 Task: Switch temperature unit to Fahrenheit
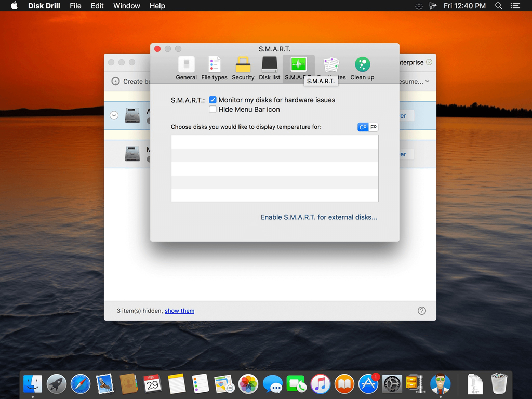pyautogui.click(x=374, y=127)
